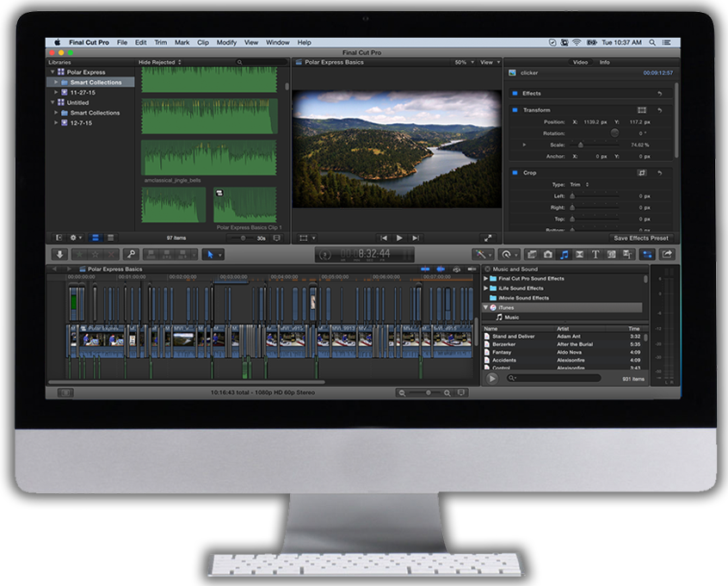Click the Music and Sound note icon
Viewport: 728px width, 586px height.
[565, 254]
